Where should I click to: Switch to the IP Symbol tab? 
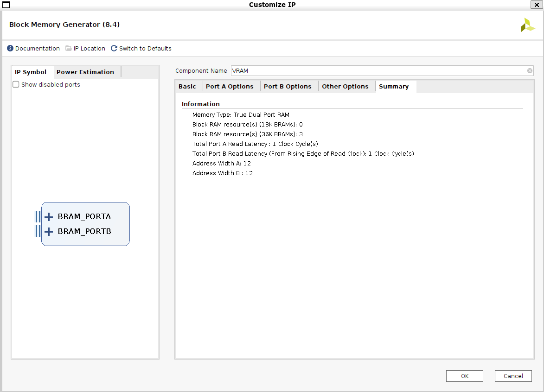click(31, 72)
